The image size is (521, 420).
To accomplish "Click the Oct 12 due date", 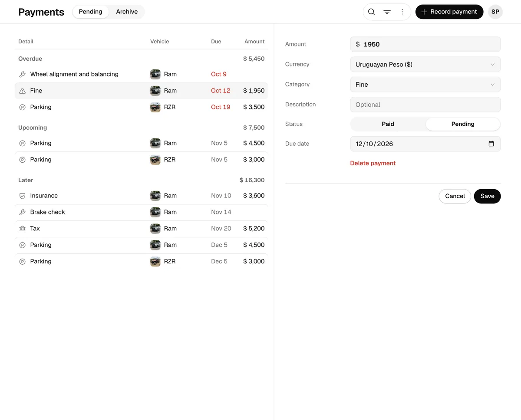I will [221, 91].
